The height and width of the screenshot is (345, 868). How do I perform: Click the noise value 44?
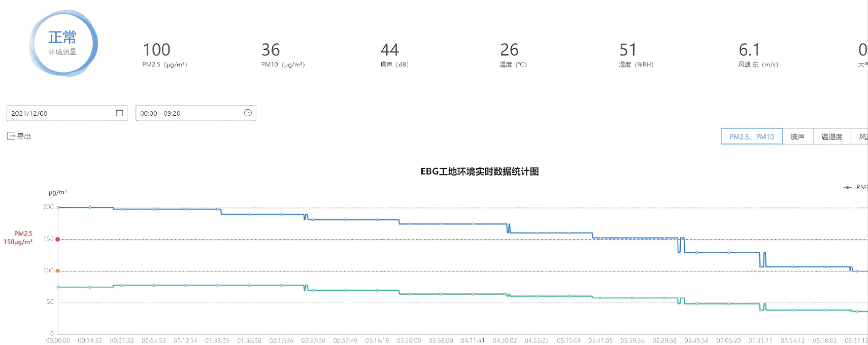390,50
